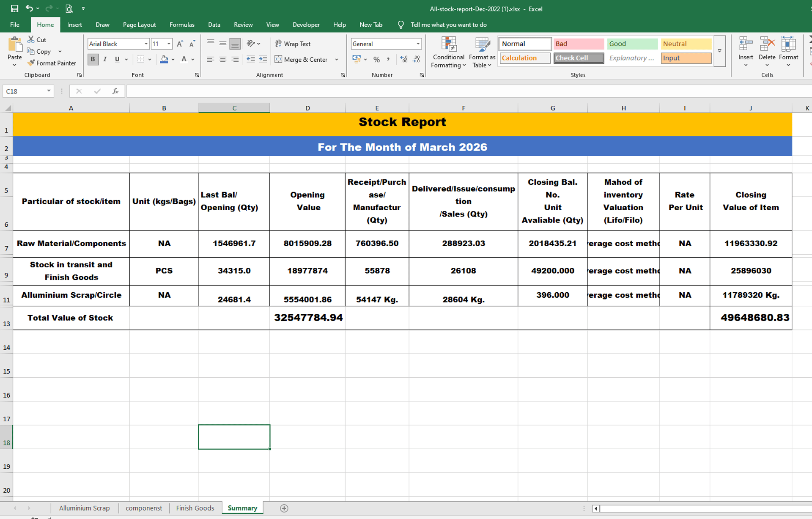Expand the cell styles gallery
This screenshot has width=812, height=519.
[x=719, y=51]
